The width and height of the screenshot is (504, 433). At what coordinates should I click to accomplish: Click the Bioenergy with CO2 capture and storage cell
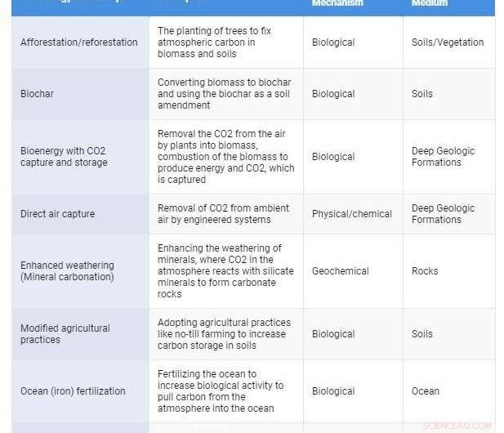(64, 157)
